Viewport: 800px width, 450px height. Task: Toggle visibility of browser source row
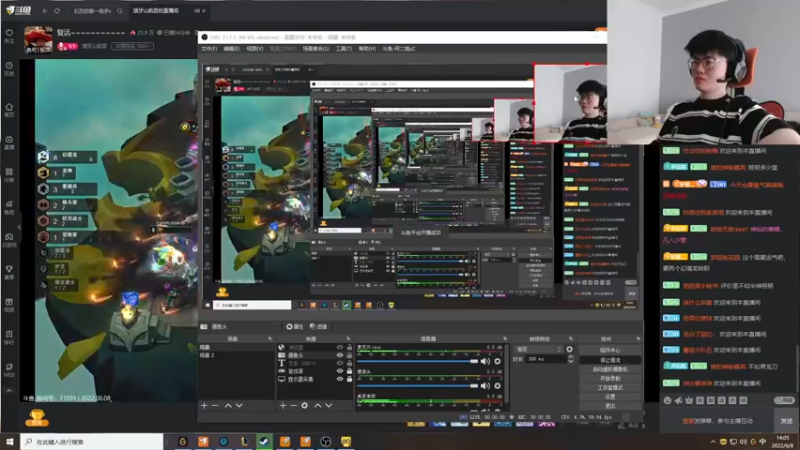click(x=340, y=347)
